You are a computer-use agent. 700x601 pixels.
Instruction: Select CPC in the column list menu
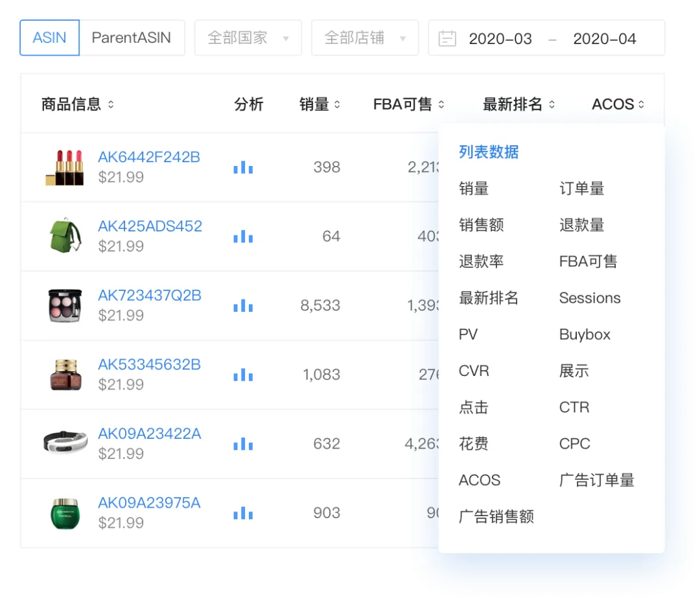pos(574,444)
